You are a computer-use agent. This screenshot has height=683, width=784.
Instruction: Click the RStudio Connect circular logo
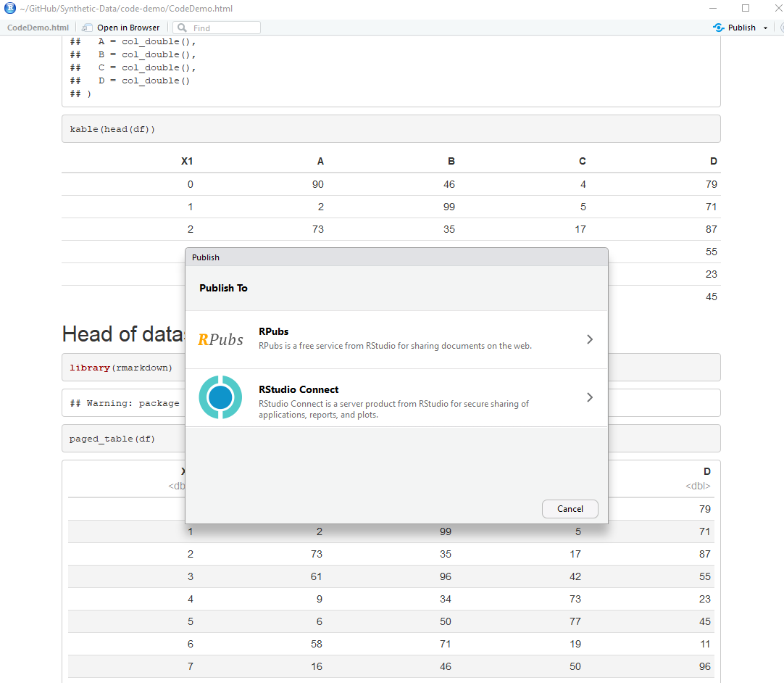220,397
